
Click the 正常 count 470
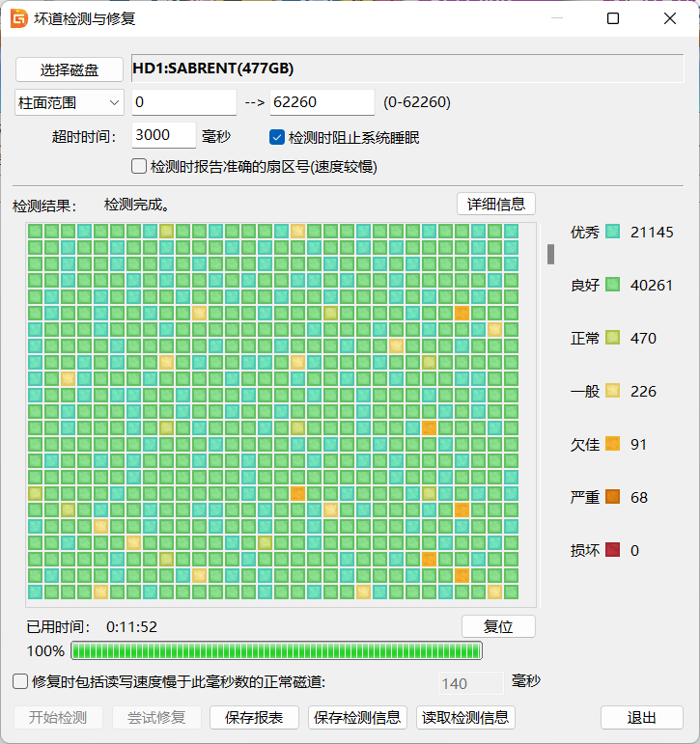pos(643,339)
